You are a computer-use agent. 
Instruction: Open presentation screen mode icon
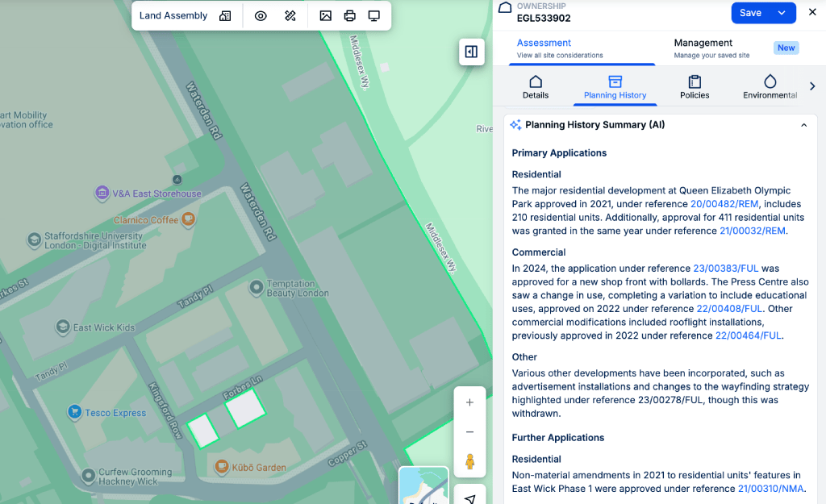(374, 15)
